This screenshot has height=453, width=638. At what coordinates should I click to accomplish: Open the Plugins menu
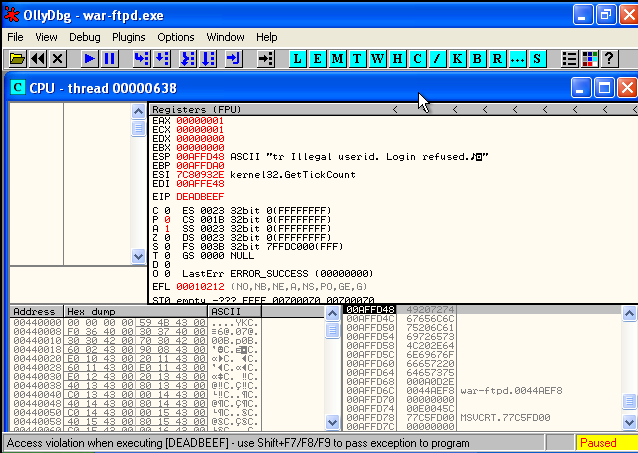[x=129, y=37]
